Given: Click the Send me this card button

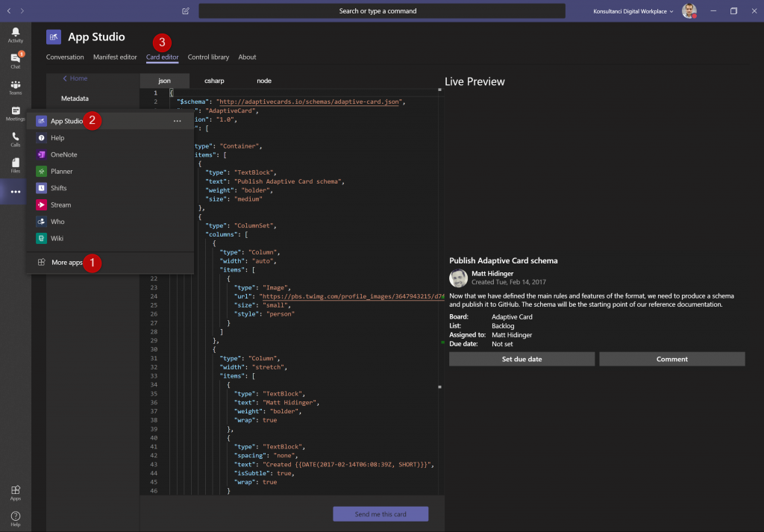Looking at the screenshot, I should point(381,513).
